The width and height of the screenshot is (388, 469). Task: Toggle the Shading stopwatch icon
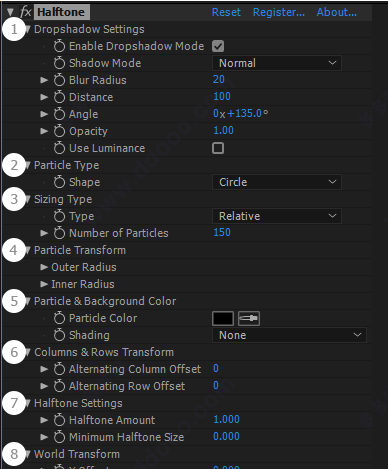pos(59,335)
